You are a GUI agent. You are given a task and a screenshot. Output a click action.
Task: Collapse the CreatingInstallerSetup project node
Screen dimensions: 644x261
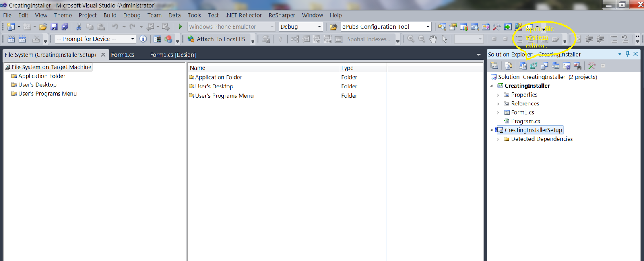pyautogui.click(x=491, y=130)
